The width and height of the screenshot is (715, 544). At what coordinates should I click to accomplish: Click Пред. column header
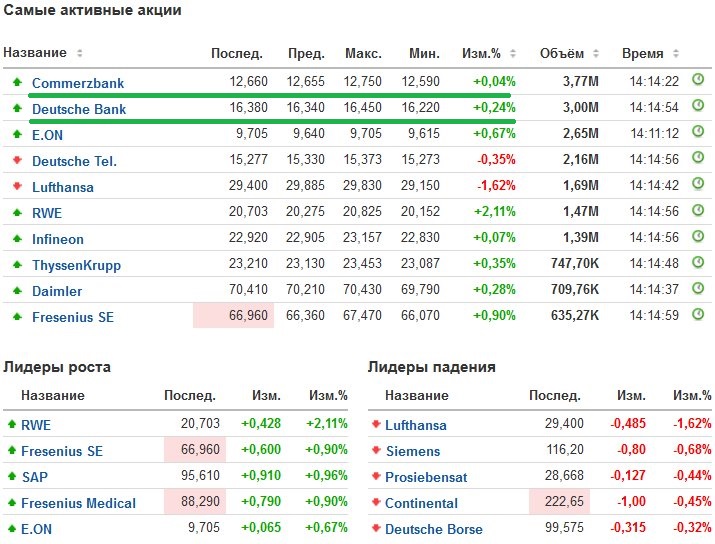click(306, 53)
